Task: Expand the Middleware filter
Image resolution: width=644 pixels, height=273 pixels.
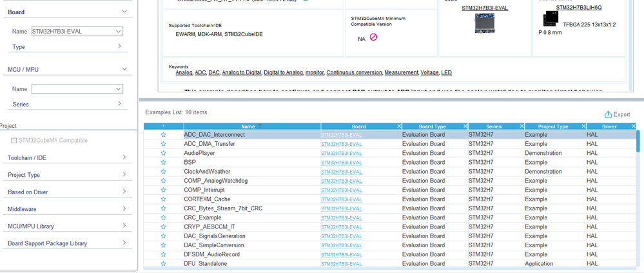Action: 124,209
